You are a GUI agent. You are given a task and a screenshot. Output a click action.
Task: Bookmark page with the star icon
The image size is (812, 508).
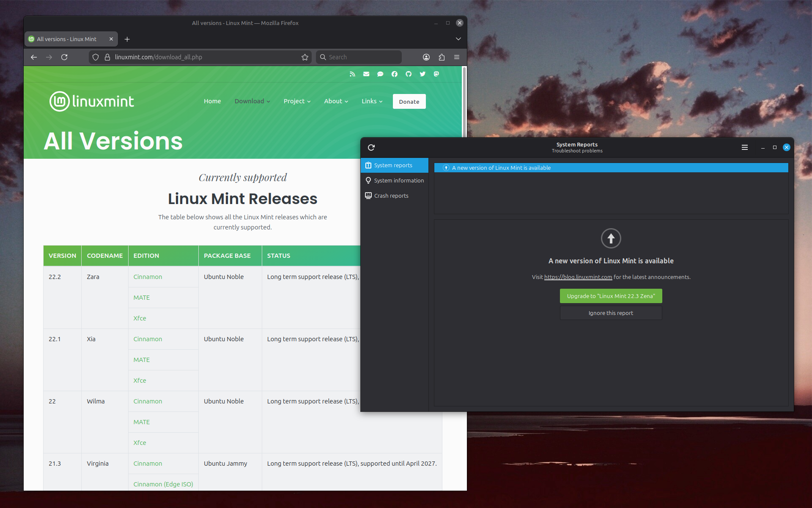304,57
